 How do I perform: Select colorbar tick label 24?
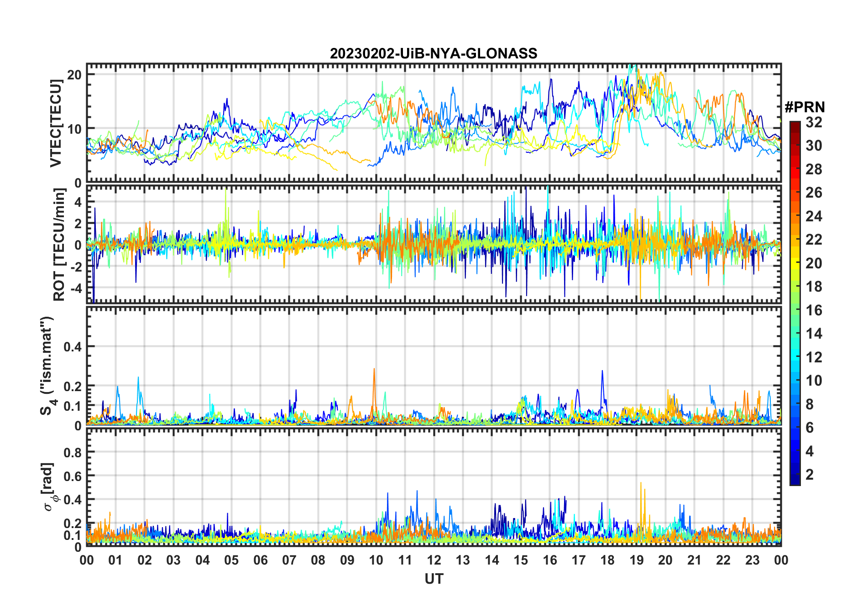click(x=814, y=216)
